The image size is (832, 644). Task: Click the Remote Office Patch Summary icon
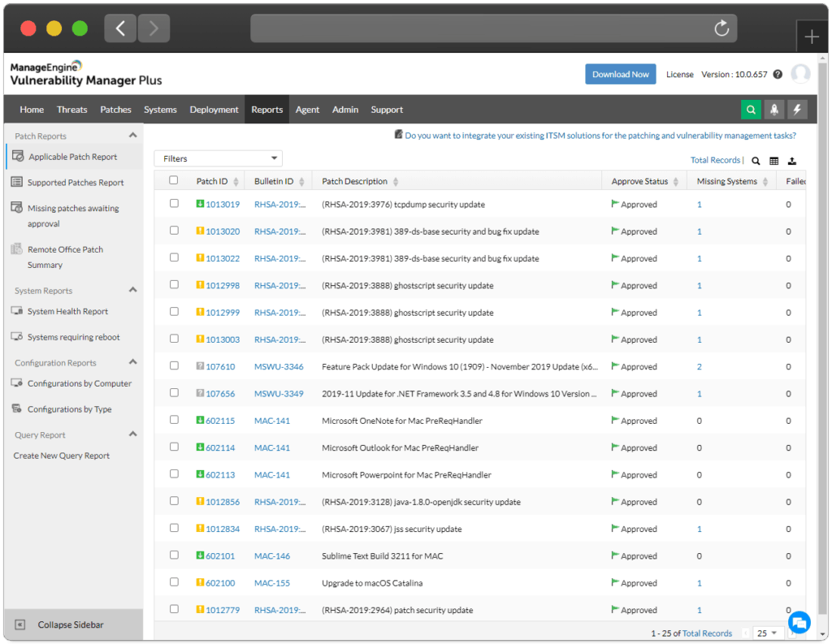click(17, 249)
